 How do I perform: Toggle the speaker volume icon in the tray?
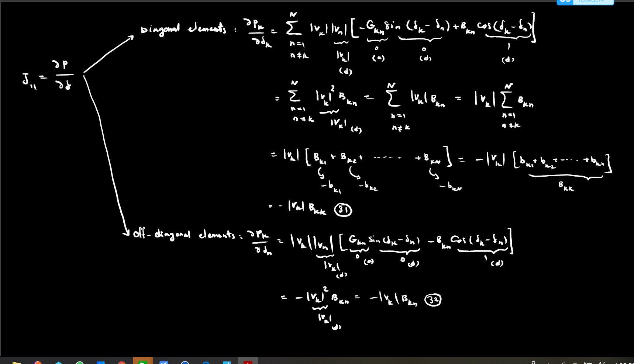coord(602,362)
